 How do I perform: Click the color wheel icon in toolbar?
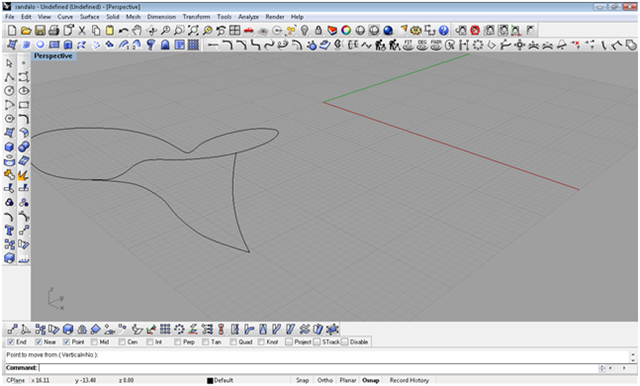[346, 30]
